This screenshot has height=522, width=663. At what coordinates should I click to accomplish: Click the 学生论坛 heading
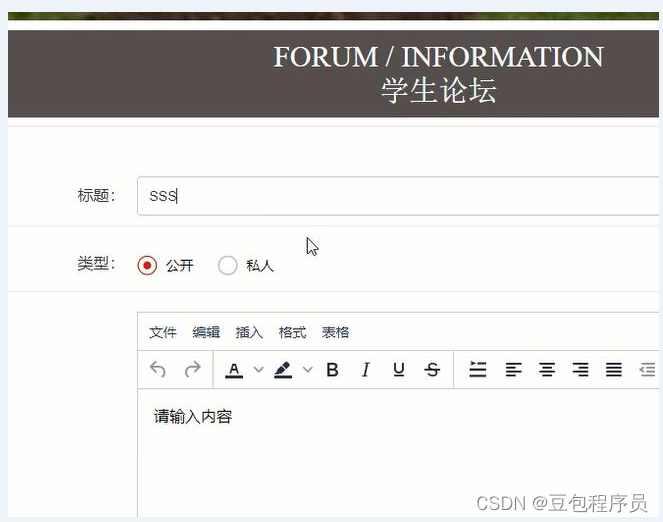(438, 91)
